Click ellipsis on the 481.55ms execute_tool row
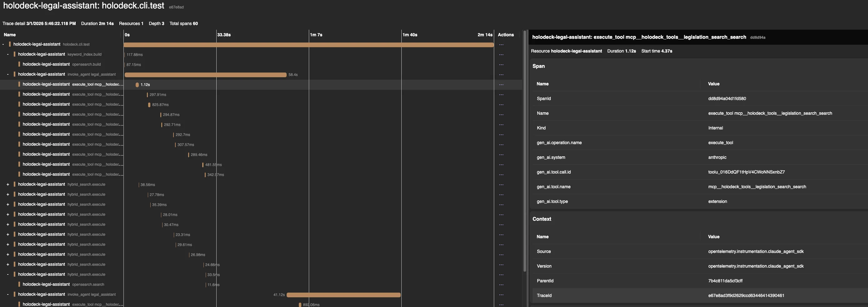The width and height of the screenshot is (868, 307). 501,164
